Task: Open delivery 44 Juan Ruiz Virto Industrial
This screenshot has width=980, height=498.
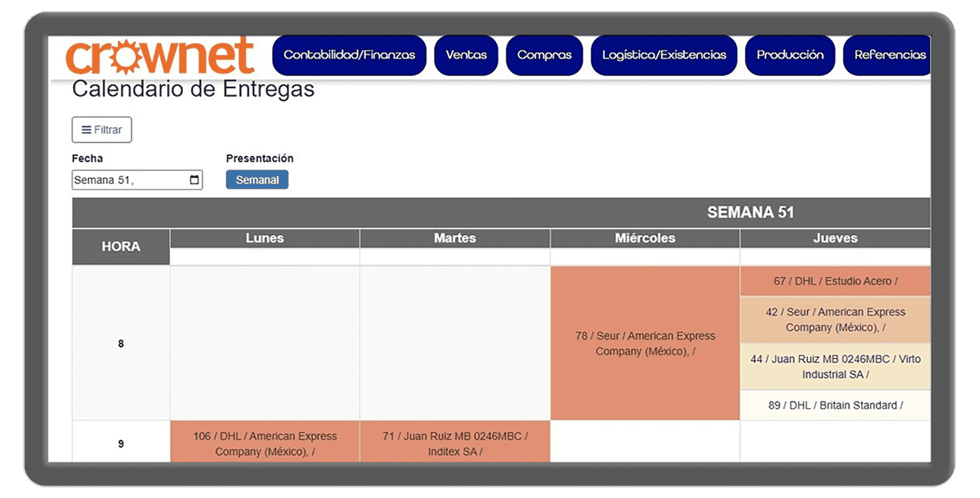Action: (x=835, y=367)
